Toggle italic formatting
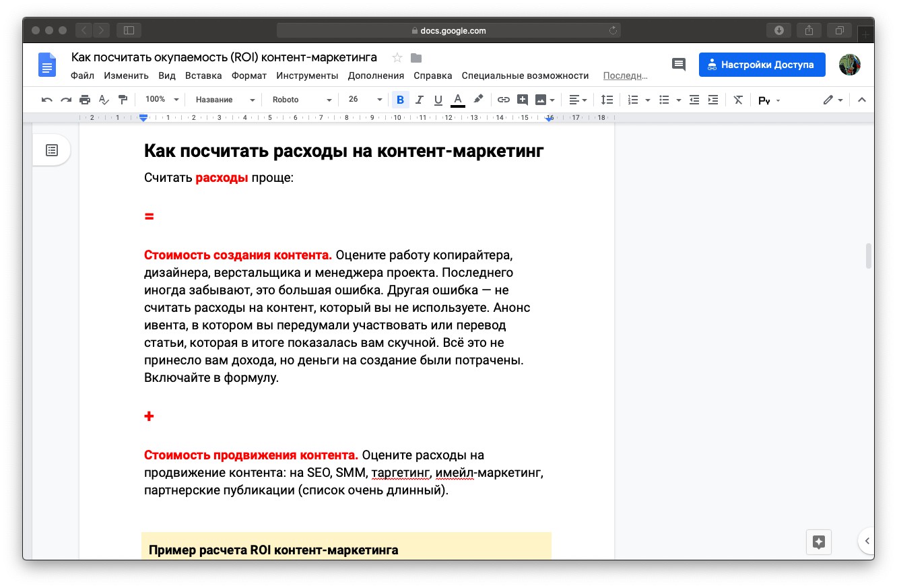This screenshot has width=897, height=588. [x=419, y=100]
